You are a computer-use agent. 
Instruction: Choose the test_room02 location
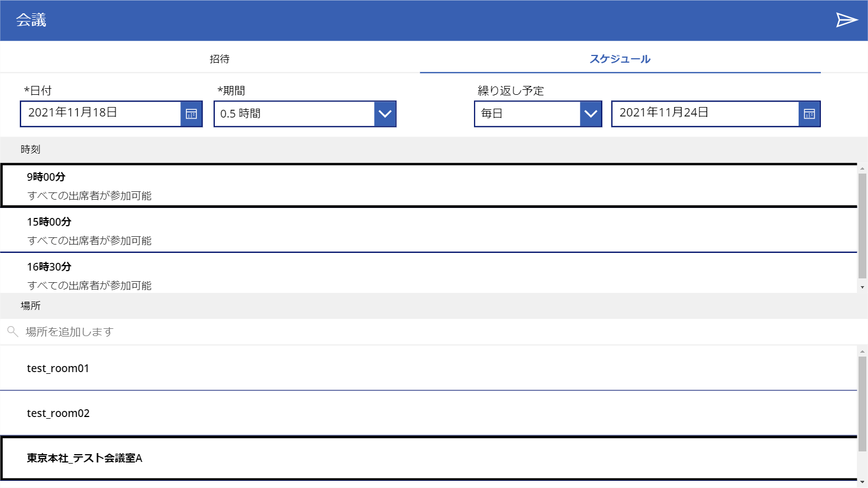(x=428, y=413)
